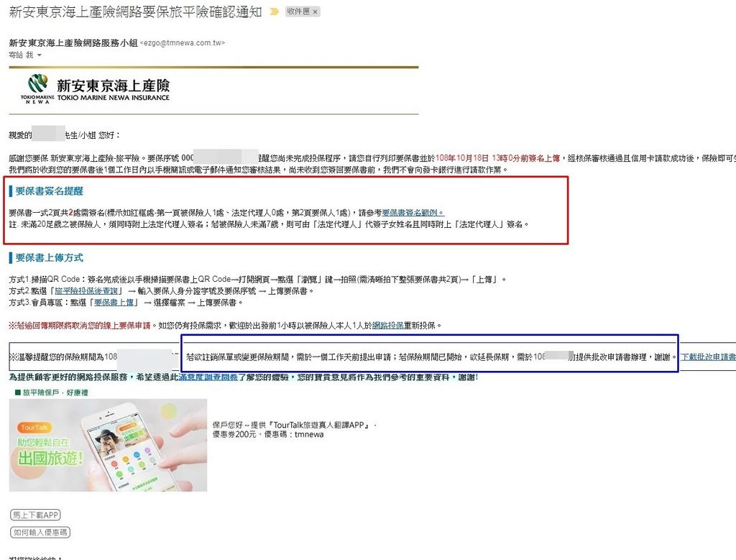
Task: Open the 要保書簽名範例 link
Action: [x=413, y=213]
